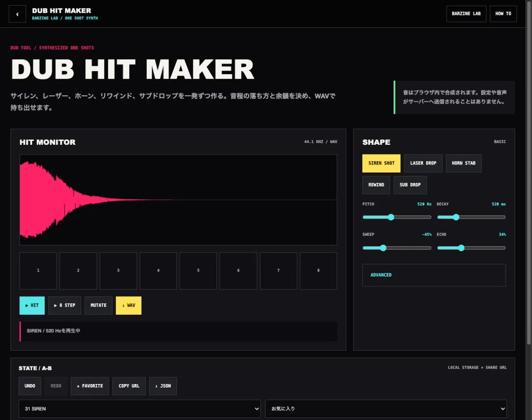
Task: Toggle step pad 7
Action: 279,271
